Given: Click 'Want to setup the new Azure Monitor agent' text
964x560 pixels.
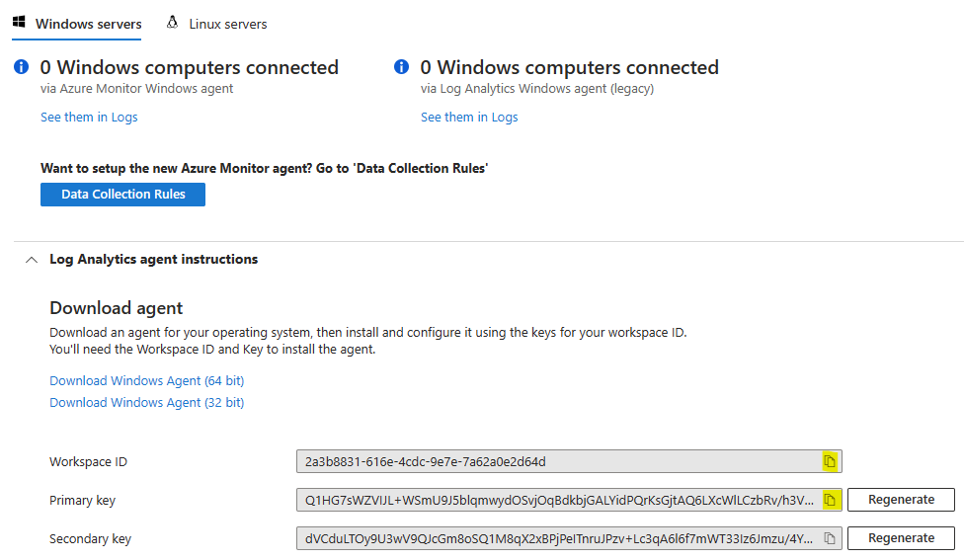Looking at the screenshot, I should coord(265,169).
